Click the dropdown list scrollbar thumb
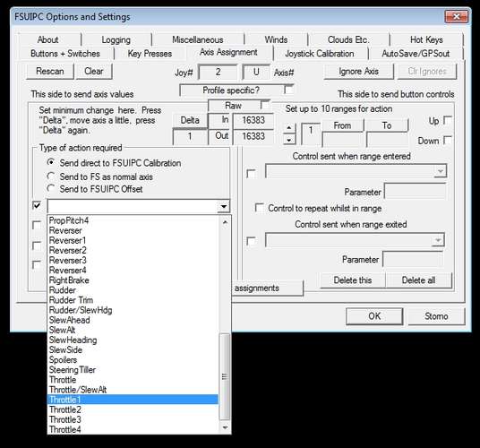The height and width of the screenshot is (448, 480). (225, 376)
